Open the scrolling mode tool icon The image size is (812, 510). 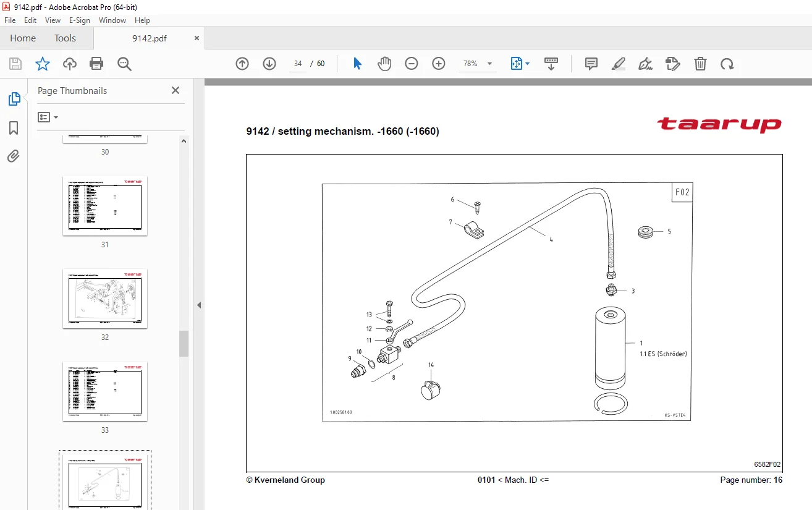pos(551,64)
